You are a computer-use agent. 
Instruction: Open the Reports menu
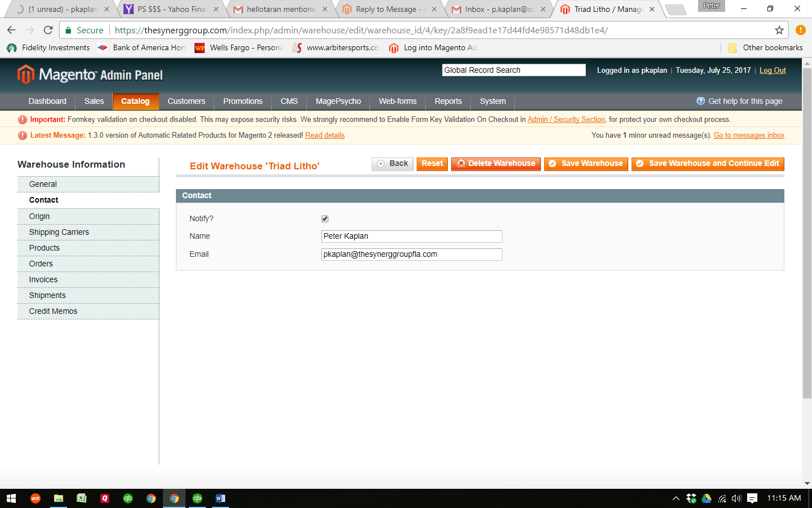[x=448, y=101]
